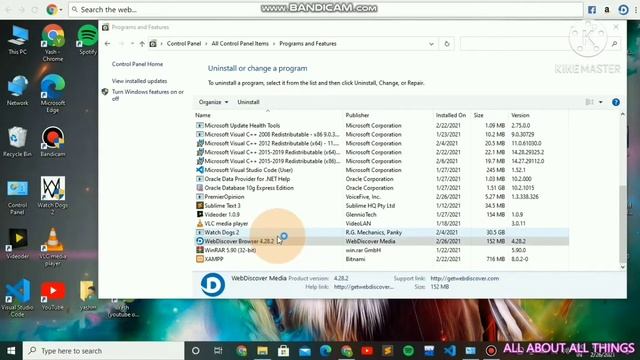The height and width of the screenshot is (360, 640).
Task: Open view options dropdown arrow
Action: coord(601,102)
